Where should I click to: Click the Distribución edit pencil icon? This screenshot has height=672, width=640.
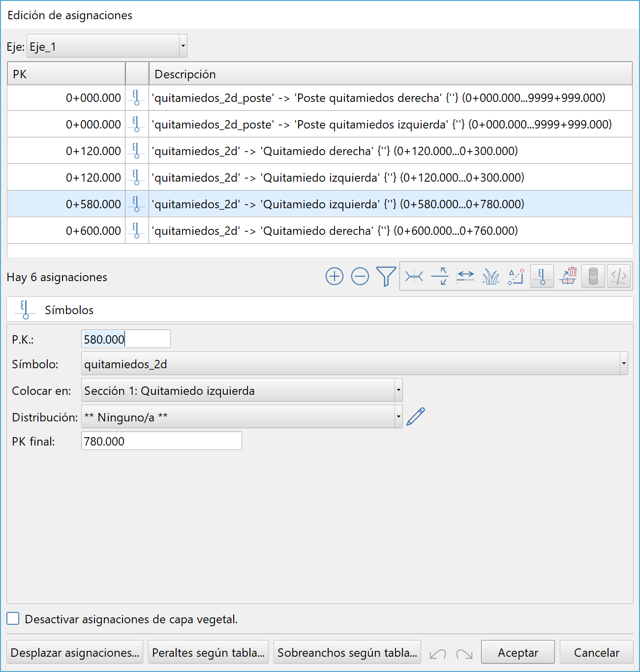point(416,416)
